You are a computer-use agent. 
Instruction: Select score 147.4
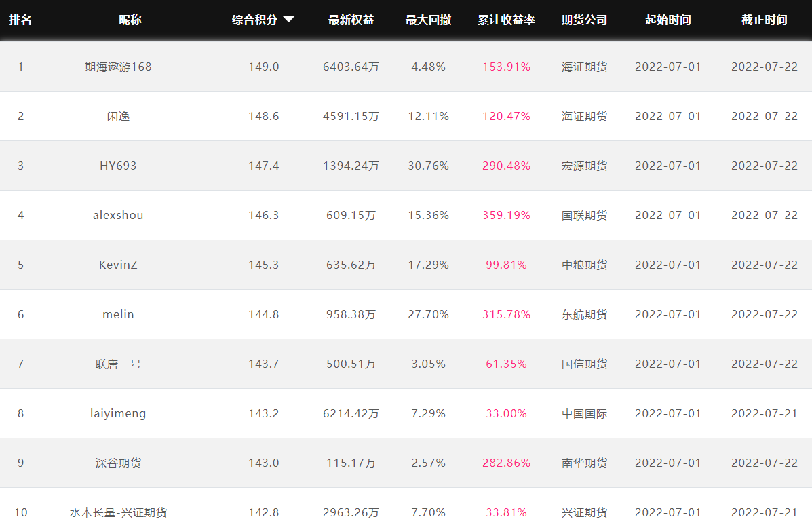tap(264, 166)
